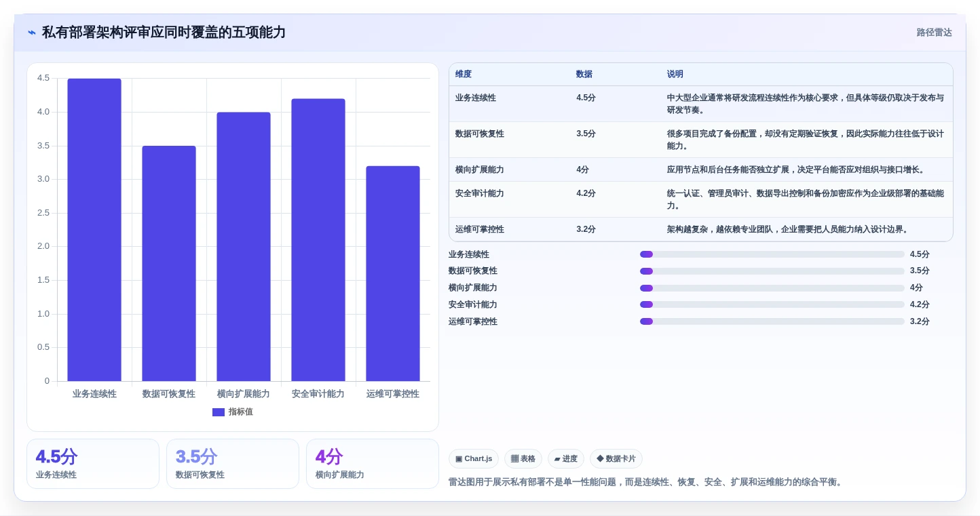Click the 安全审计能力 x-axis label
This screenshot has height=516, width=980.
(318, 394)
